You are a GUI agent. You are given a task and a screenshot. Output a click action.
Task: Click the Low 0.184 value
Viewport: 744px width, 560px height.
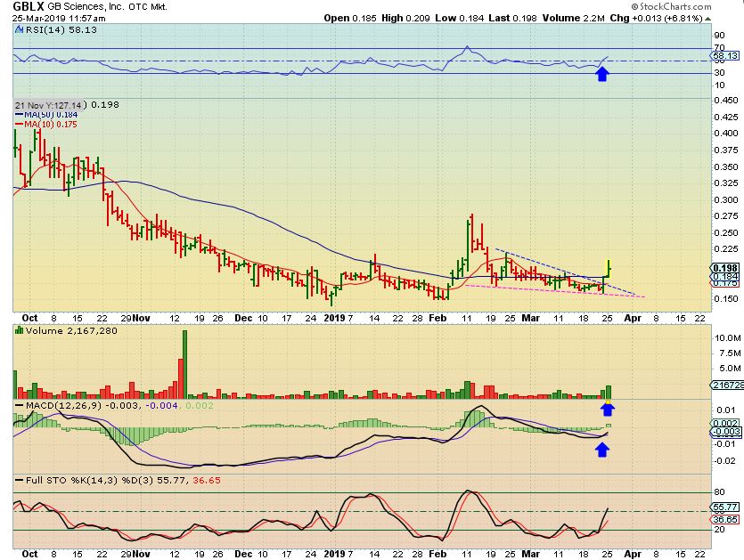pos(459,19)
